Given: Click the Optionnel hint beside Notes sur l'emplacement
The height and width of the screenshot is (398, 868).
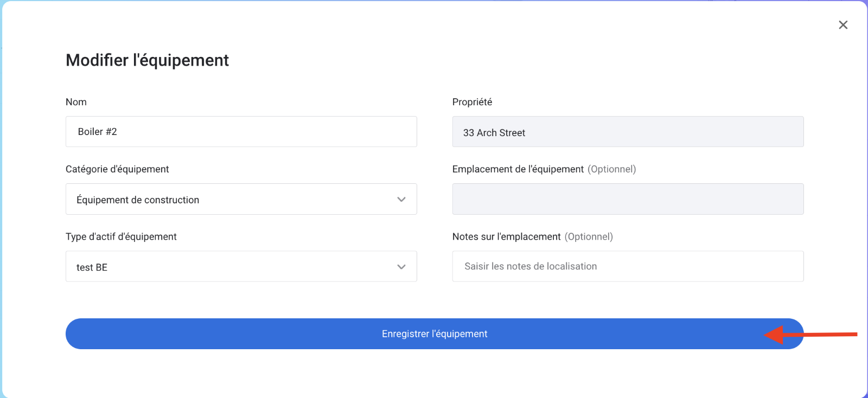Looking at the screenshot, I should (x=589, y=236).
